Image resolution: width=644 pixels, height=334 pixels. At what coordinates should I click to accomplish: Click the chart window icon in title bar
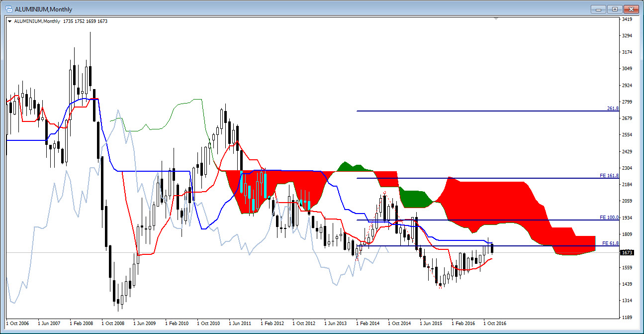(x=8, y=9)
